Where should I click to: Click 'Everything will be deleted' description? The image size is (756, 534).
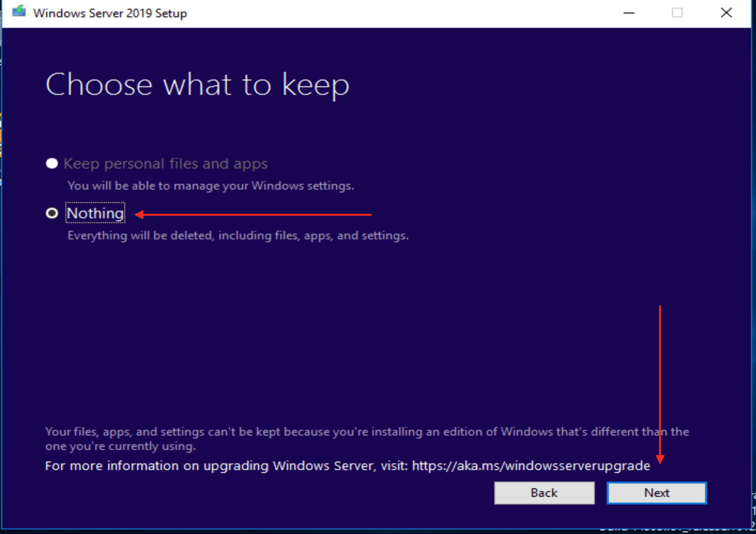238,235
